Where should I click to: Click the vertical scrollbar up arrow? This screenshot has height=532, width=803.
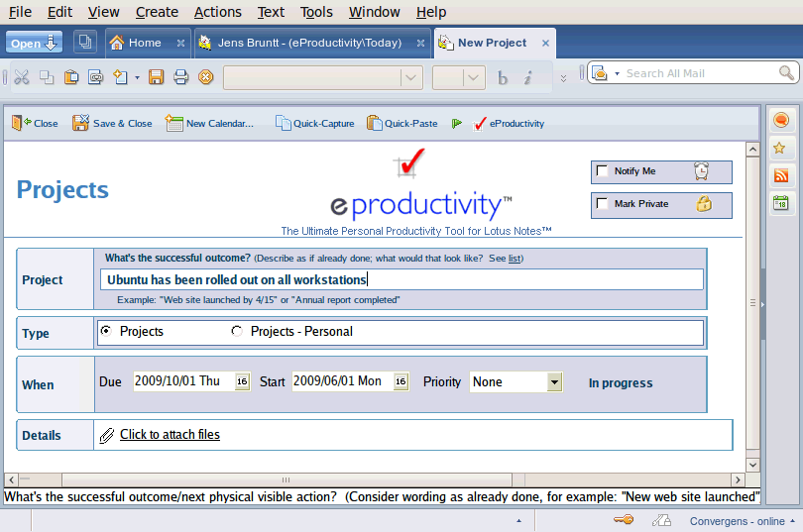coord(752,150)
